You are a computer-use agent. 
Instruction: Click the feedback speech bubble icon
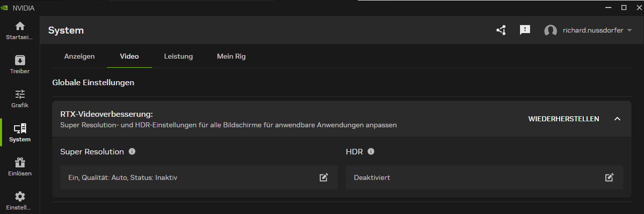(525, 31)
